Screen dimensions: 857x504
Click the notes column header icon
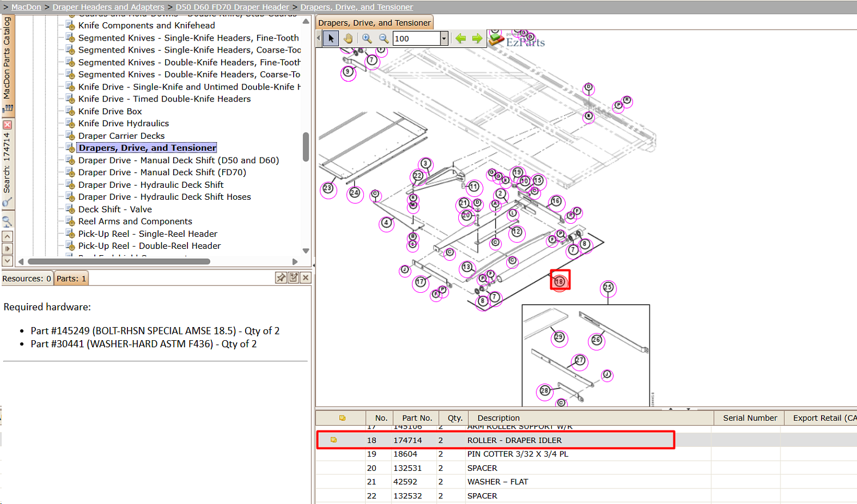point(342,418)
